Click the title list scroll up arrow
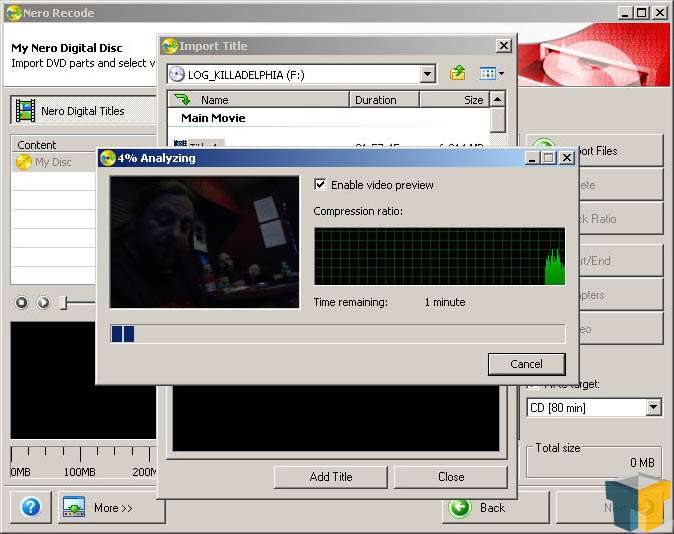The image size is (674, 534). click(x=498, y=100)
